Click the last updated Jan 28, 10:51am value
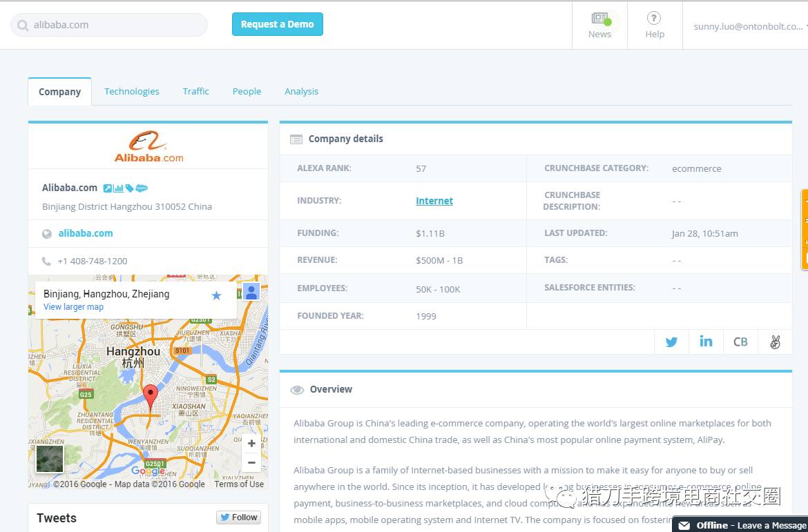The height and width of the screenshot is (532, 808). tap(705, 234)
